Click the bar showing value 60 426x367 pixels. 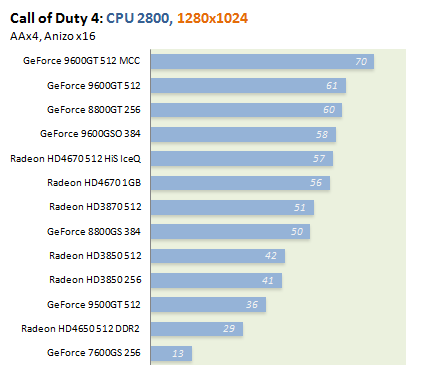click(246, 110)
